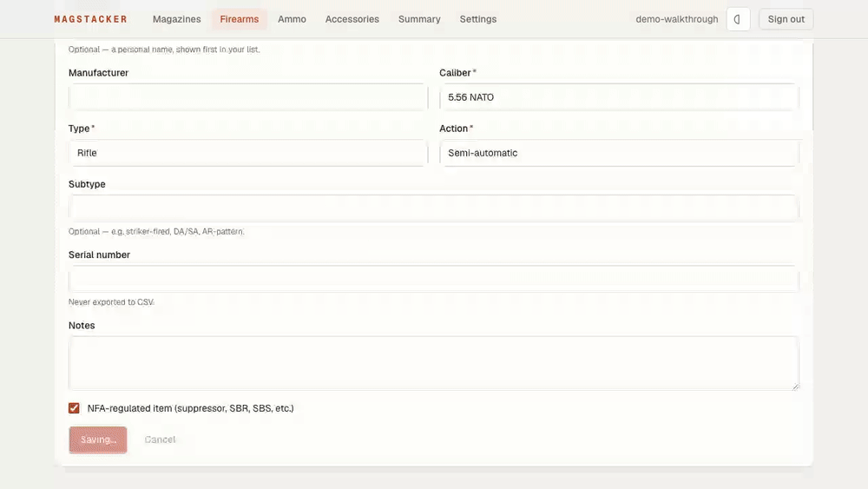Click the Notes resize handle corner

[795, 387]
